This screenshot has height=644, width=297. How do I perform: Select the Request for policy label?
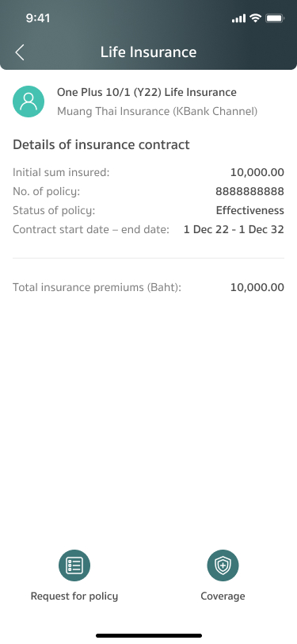tap(74, 596)
